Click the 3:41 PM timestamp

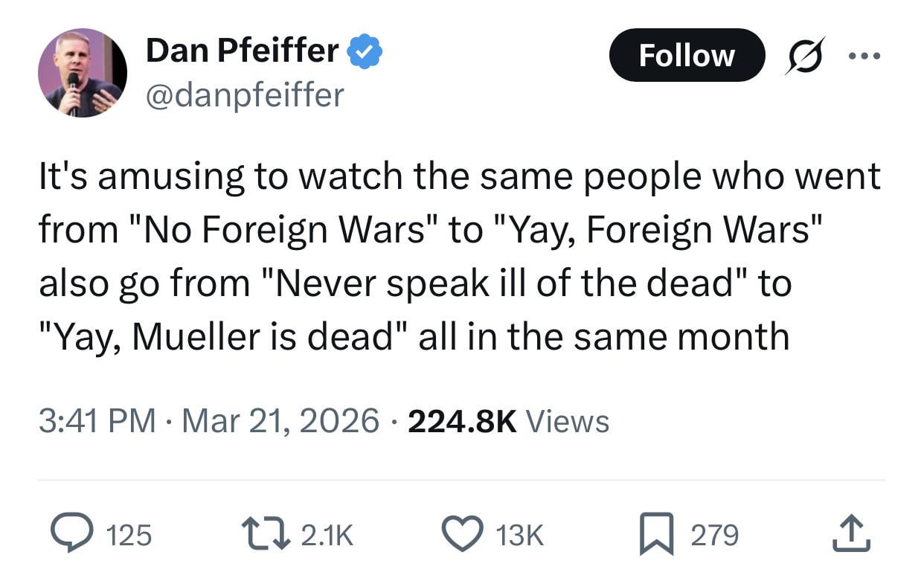97,421
